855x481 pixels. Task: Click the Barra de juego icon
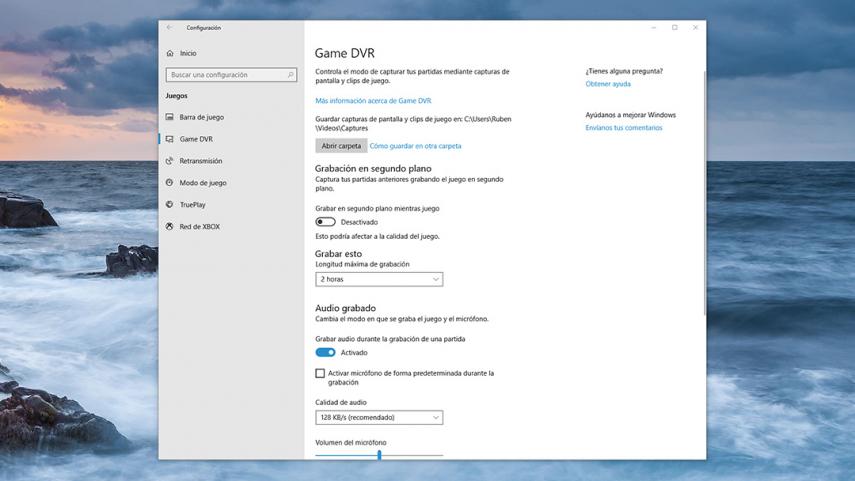tap(170, 117)
